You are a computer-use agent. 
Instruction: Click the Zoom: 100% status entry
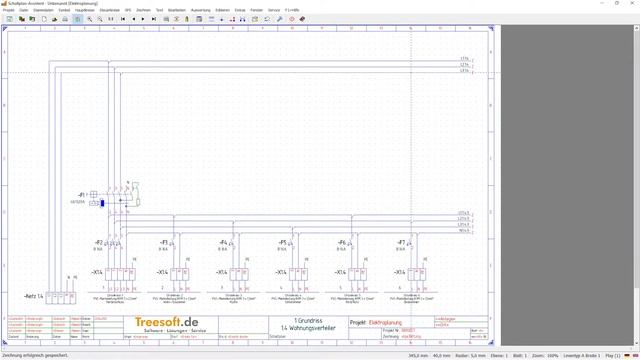544,356
